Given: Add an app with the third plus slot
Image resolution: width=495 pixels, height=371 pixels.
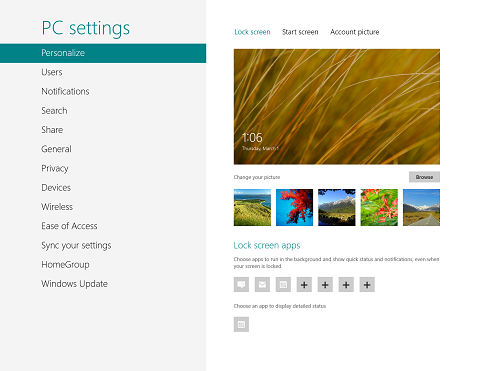Looking at the screenshot, I should tap(346, 285).
